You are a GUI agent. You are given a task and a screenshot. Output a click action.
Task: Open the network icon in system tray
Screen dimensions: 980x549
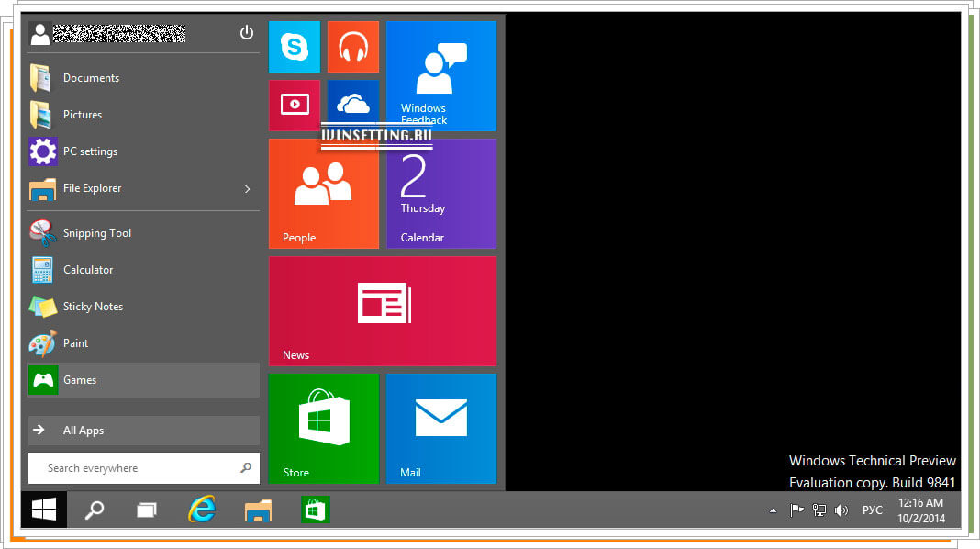[819, 510]
